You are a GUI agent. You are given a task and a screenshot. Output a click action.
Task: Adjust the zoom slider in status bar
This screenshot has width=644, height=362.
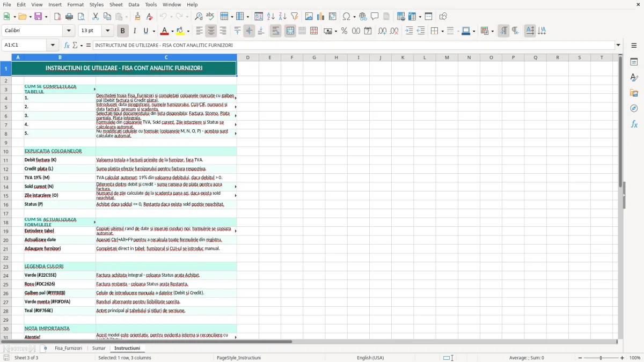(x=601, y=358)
